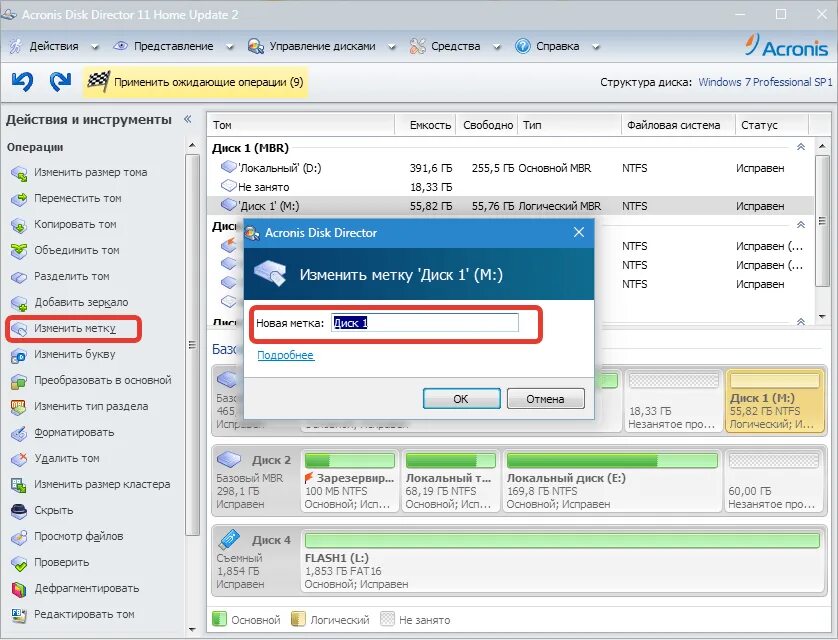
Task: Expand the Справка dropdown arrow
Action: [x=595, y=47]
